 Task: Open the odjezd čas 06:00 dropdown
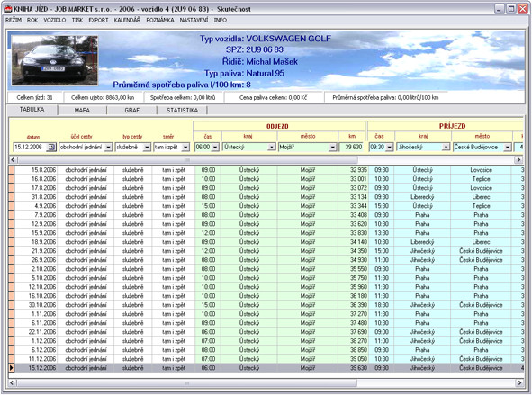click(x=215, y=148)
